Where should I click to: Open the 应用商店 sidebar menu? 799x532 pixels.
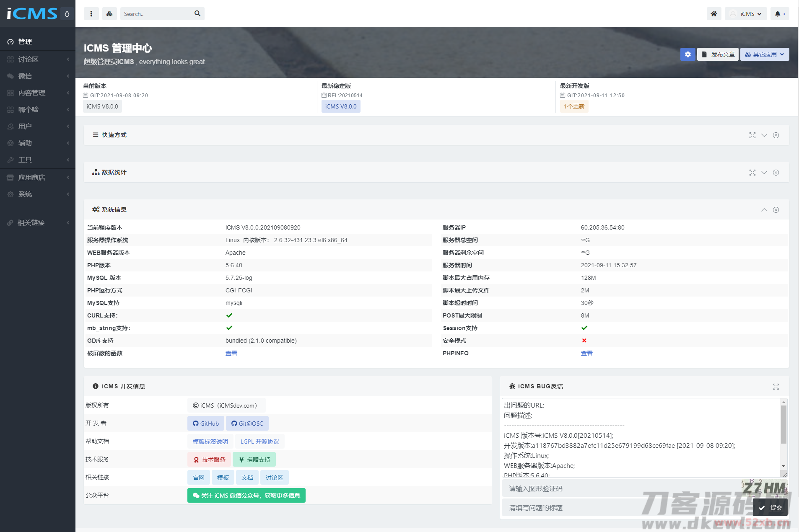coord(38,177)
